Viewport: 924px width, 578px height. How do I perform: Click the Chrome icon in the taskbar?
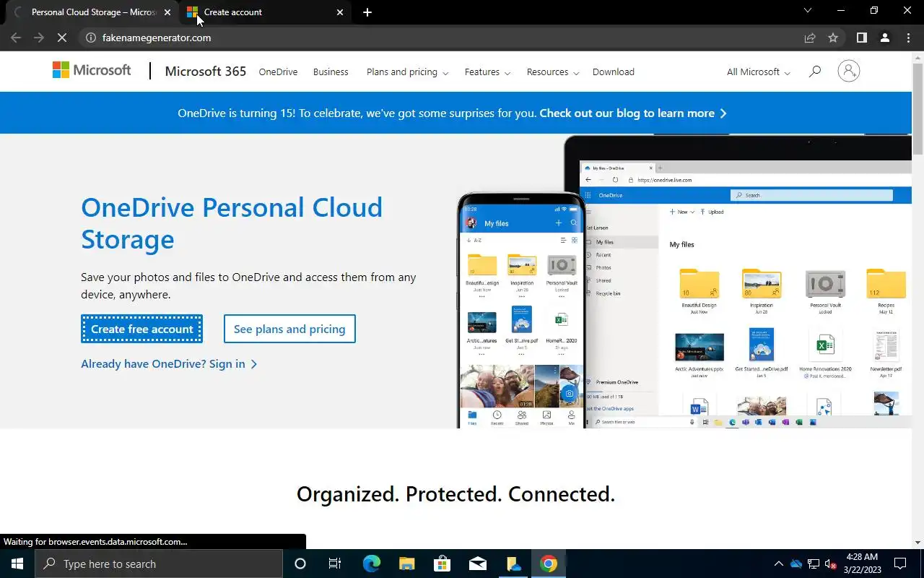click(x=549, y=564)
